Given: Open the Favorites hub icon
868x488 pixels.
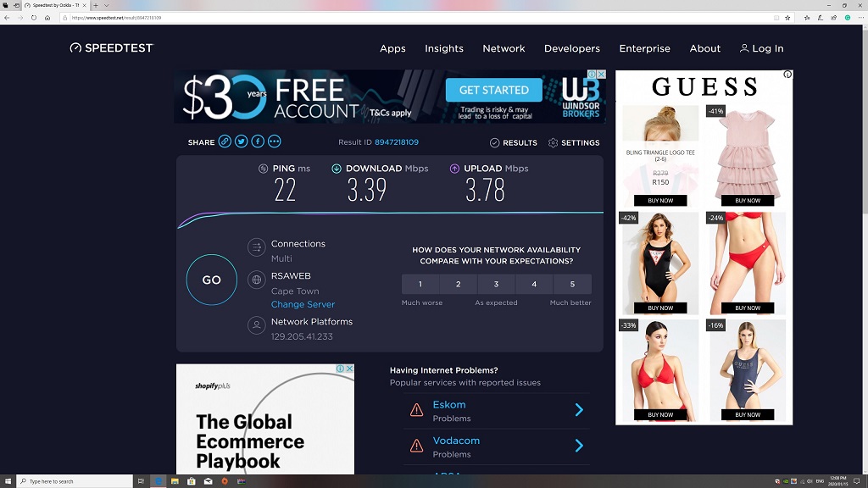Looking at the screenshot, I should coord(807,18).
